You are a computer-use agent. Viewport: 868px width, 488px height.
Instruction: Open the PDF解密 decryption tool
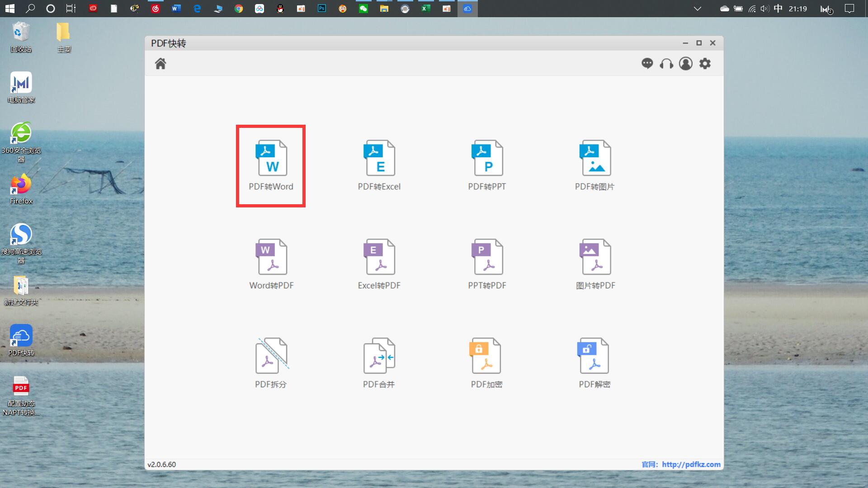click(594, 363)
